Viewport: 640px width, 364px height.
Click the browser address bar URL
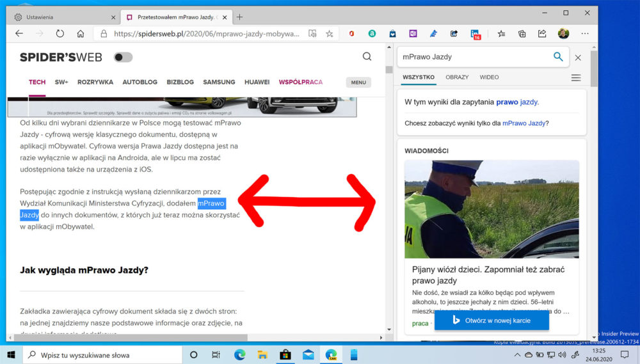pos(207,34)
